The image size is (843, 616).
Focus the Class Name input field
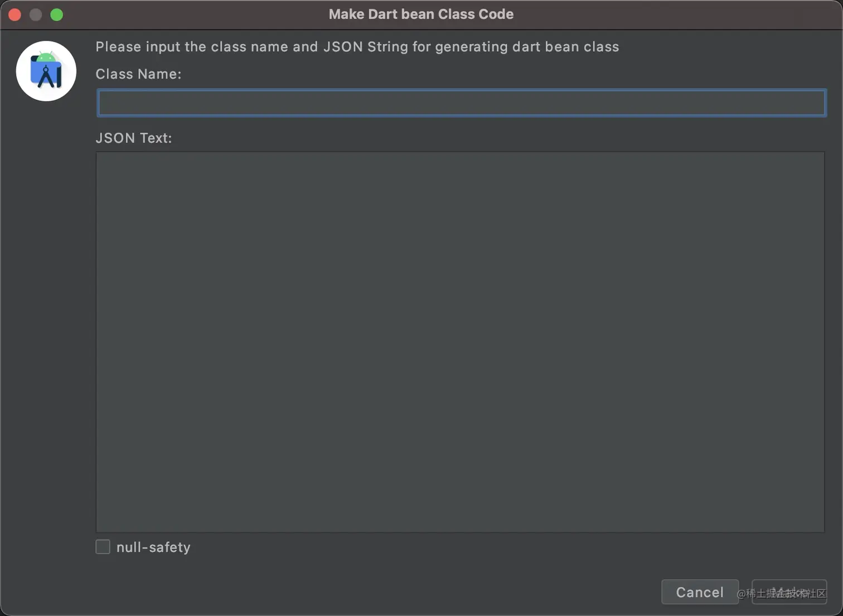click(461, 103)
